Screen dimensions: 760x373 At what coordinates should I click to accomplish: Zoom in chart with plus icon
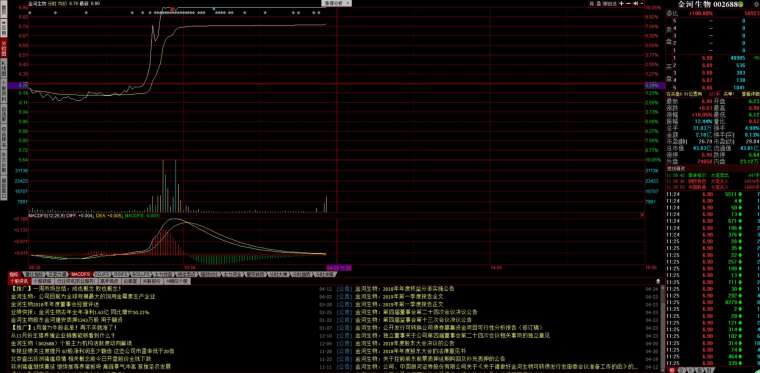pos(621,3)
